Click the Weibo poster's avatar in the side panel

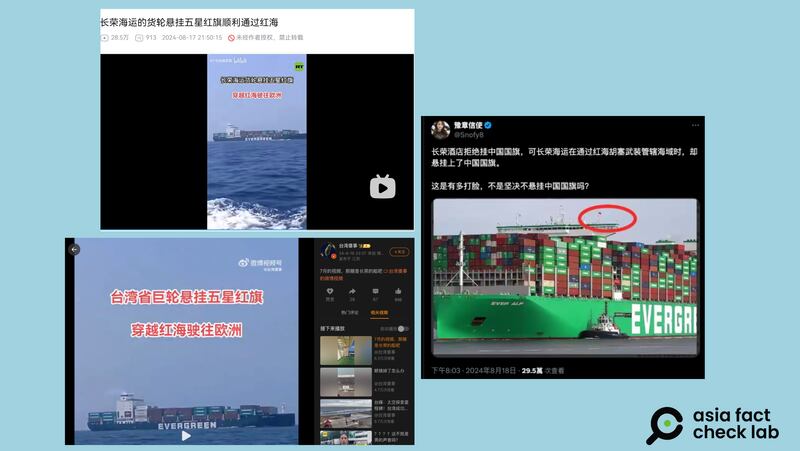(x=329, y=250)
